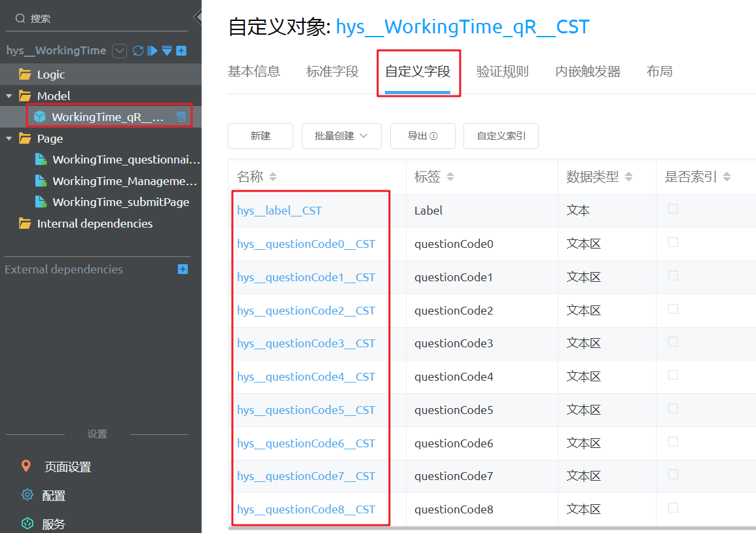The width and height of the screenshot is (756, 533).
Task: Toggle index checkbox for questionCode5 row
Action: [x=673, y=407]
